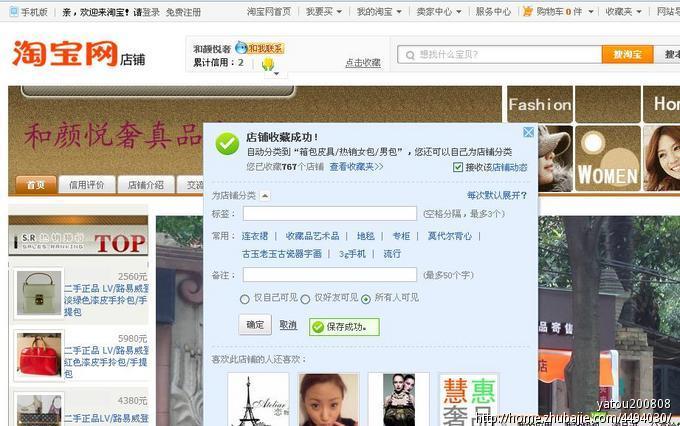The image size is (680, 426).
Task: Add the 收藏品艺术品 common tag
Action: click(x=312, y=236)
